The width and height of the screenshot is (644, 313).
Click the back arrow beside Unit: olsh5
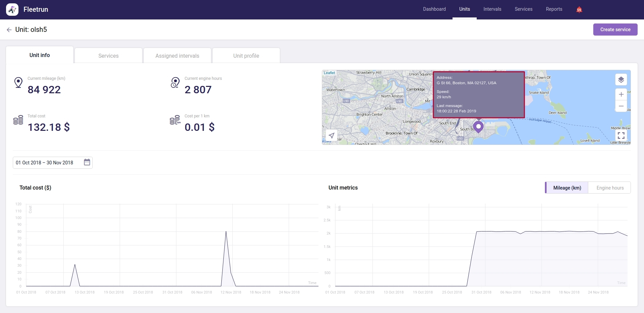coord(9,30)
